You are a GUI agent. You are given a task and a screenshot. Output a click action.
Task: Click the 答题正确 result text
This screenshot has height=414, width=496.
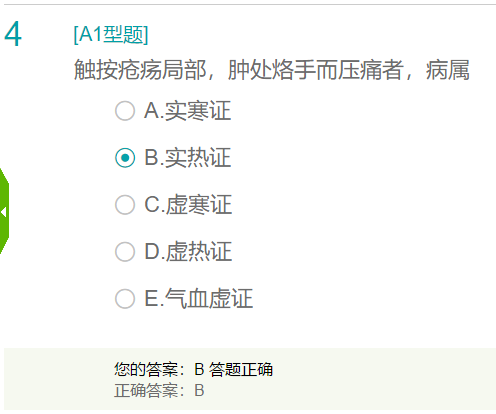click(x=241, y=369)
